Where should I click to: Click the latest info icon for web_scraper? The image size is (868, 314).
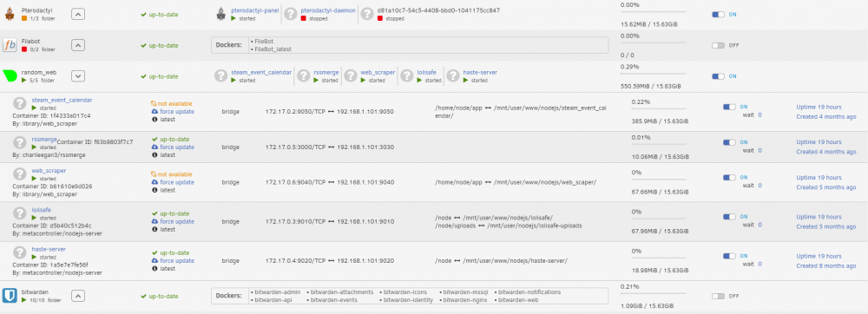tap(155, 190)
